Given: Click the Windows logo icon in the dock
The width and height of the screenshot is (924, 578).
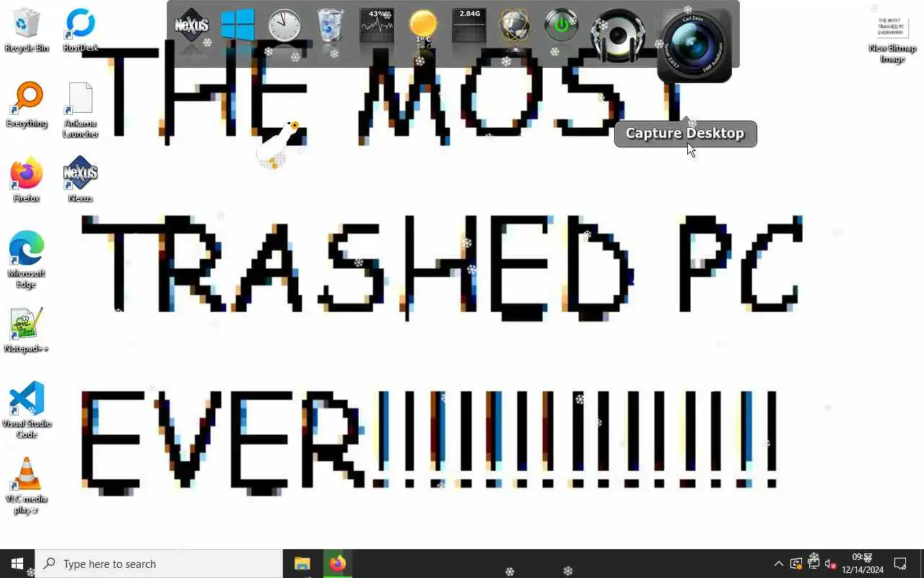Looking at the screenshot, I should point(237,27).
